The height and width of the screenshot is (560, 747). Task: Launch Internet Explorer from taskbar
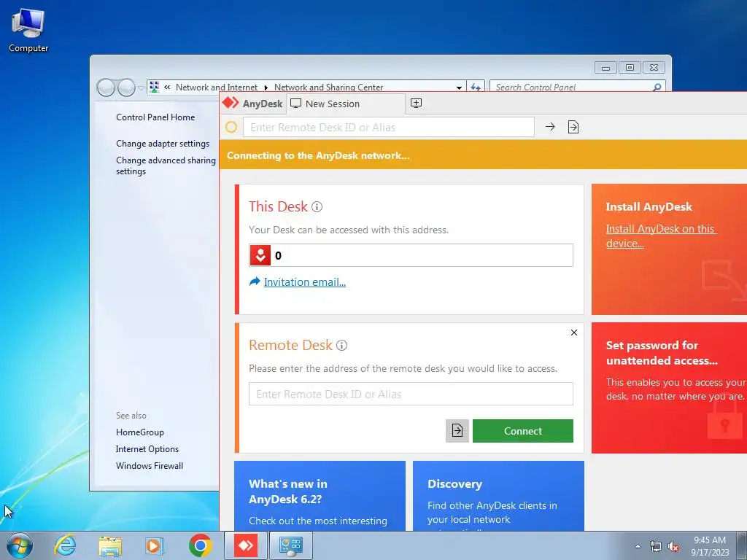[x=65, y=545]
